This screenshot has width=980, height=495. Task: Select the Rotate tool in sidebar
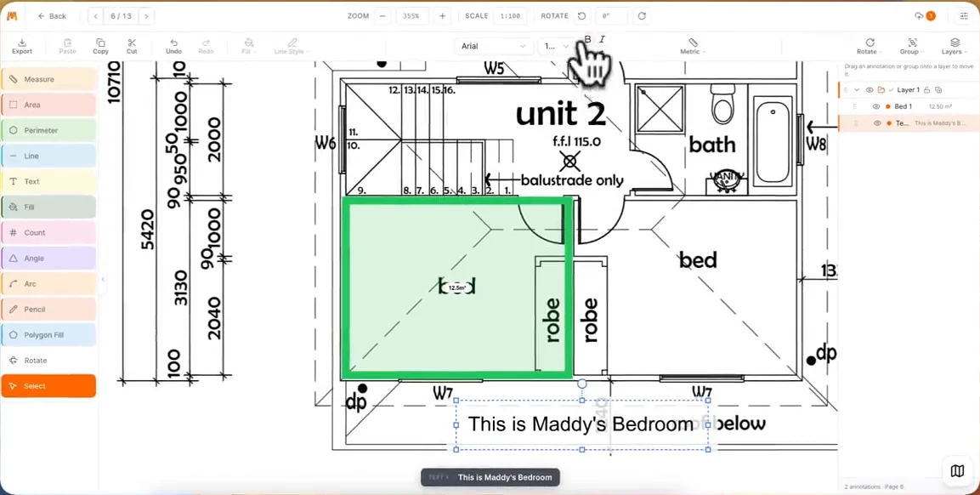coord(48,361)
